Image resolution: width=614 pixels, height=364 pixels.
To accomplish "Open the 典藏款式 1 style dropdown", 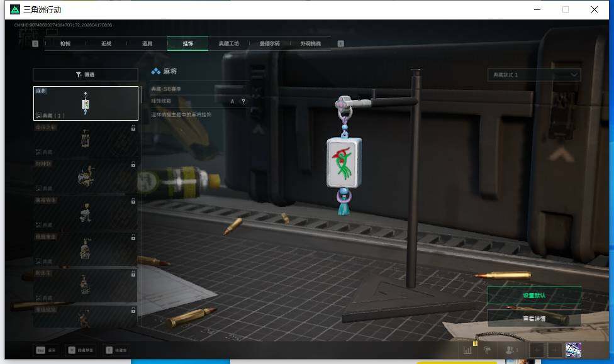I will click(533, 75).
